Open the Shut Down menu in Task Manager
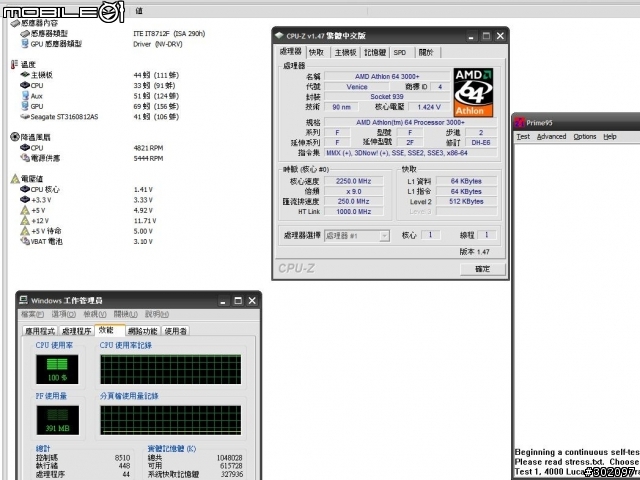 point(125,314)
